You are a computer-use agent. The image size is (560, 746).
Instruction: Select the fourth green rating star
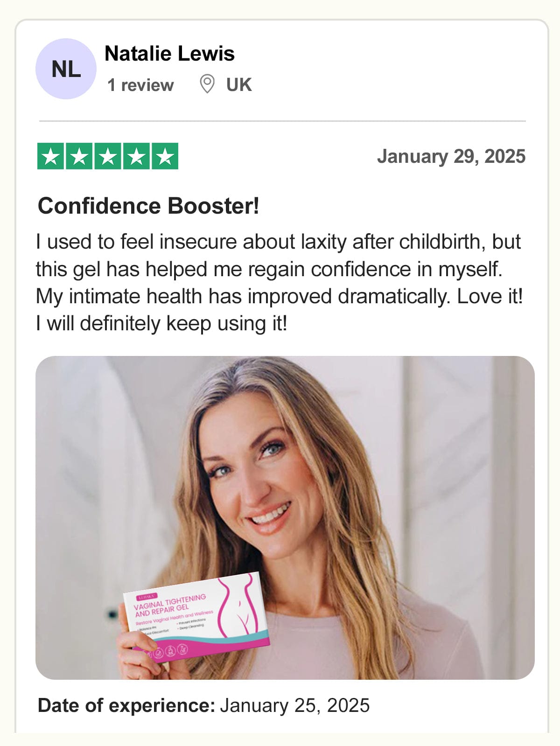tap(136, 156)
